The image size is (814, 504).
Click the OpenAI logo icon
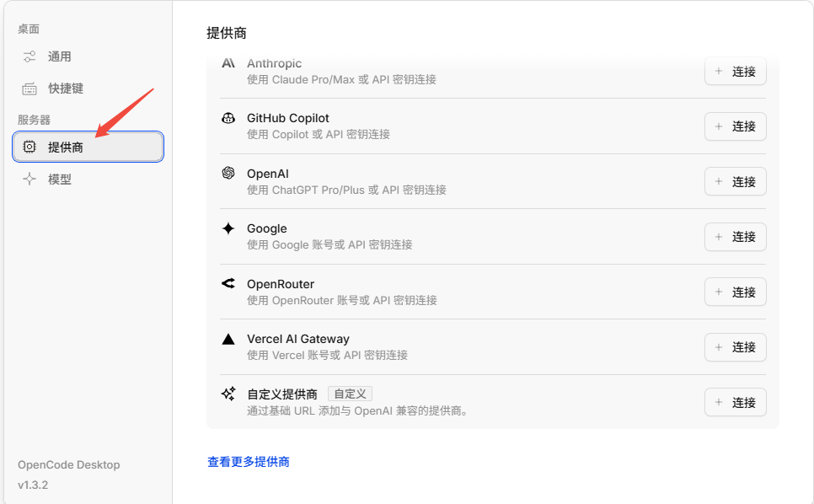point(228,173)
